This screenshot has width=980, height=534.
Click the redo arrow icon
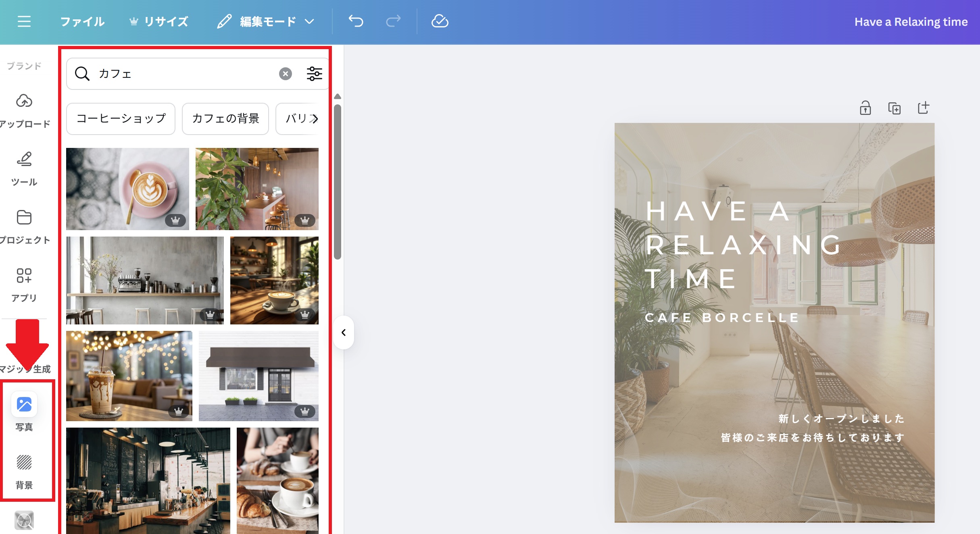[393, 21]
